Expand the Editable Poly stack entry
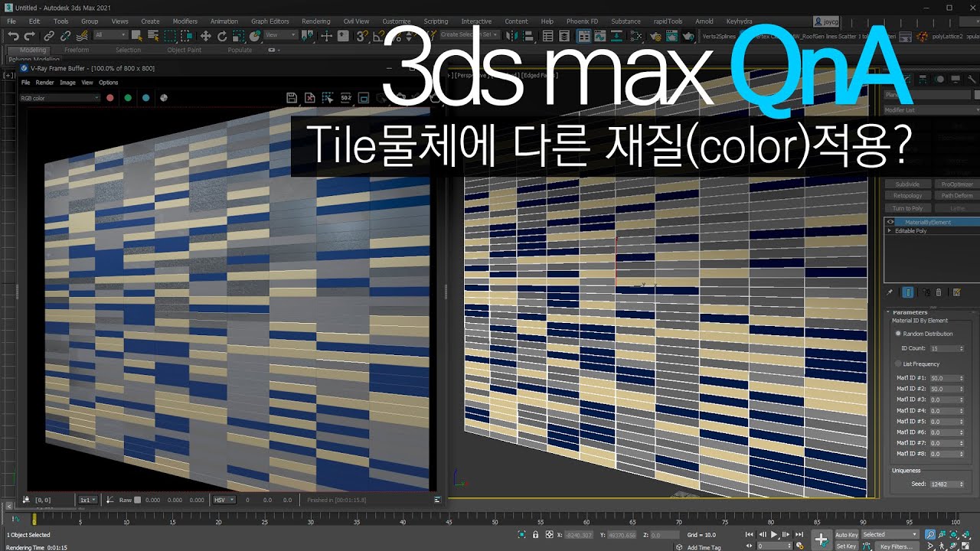 click(890, 230)
